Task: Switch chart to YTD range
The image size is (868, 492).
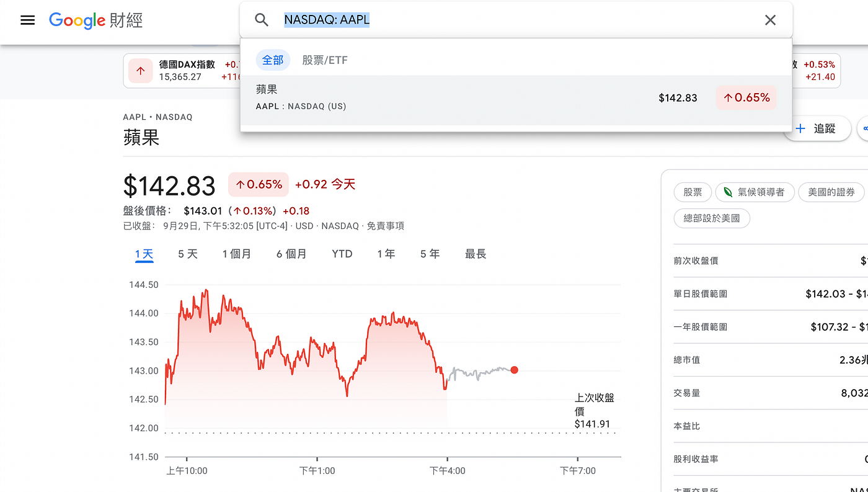Action: 342,254
